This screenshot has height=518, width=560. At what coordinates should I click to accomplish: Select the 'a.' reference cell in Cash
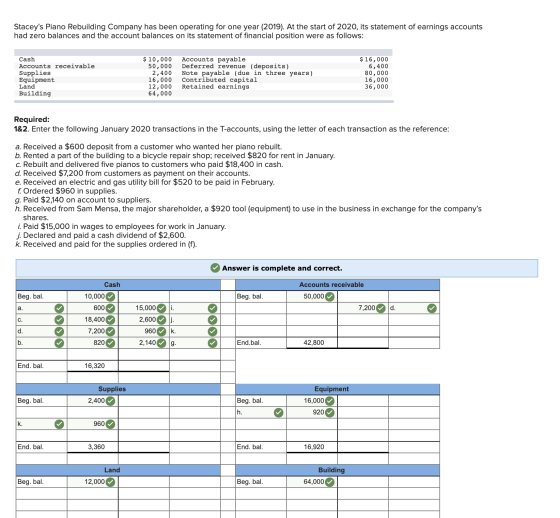click(x=41, y=308)
